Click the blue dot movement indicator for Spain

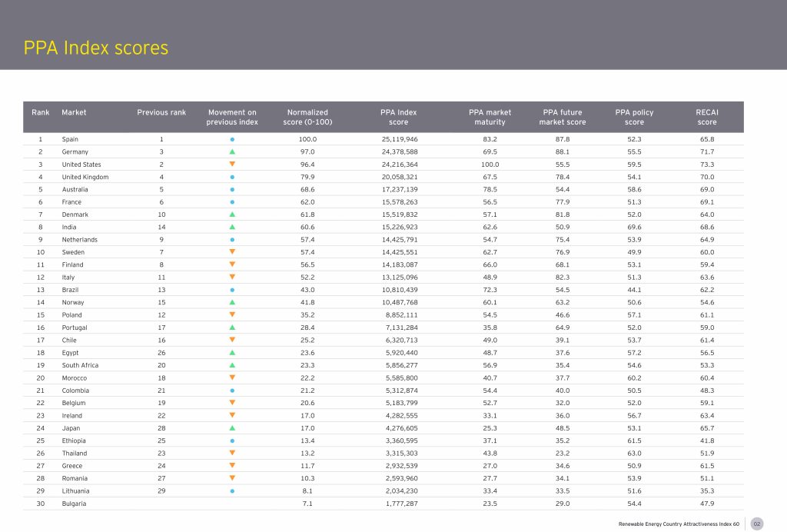(232, 139)
